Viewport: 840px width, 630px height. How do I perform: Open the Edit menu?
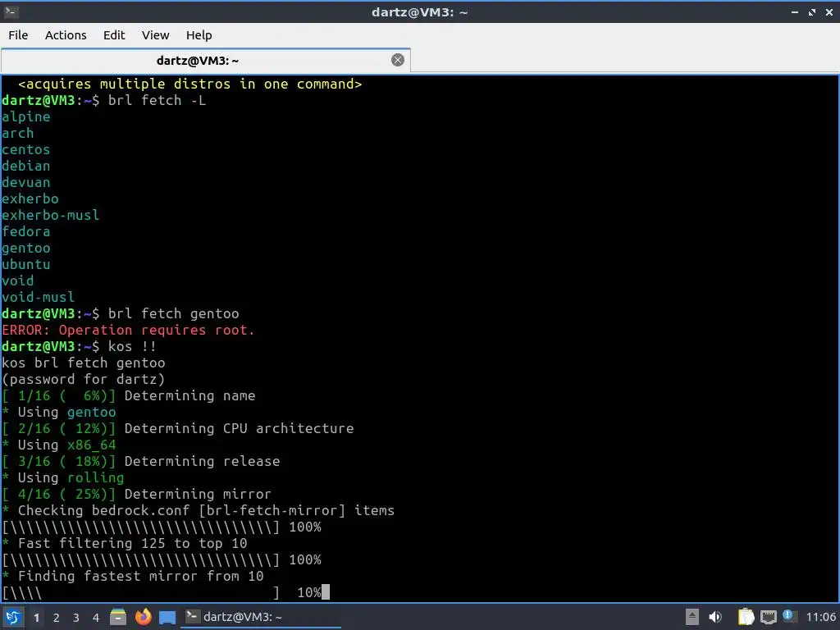pyautogui.click(x=113, y=35)
